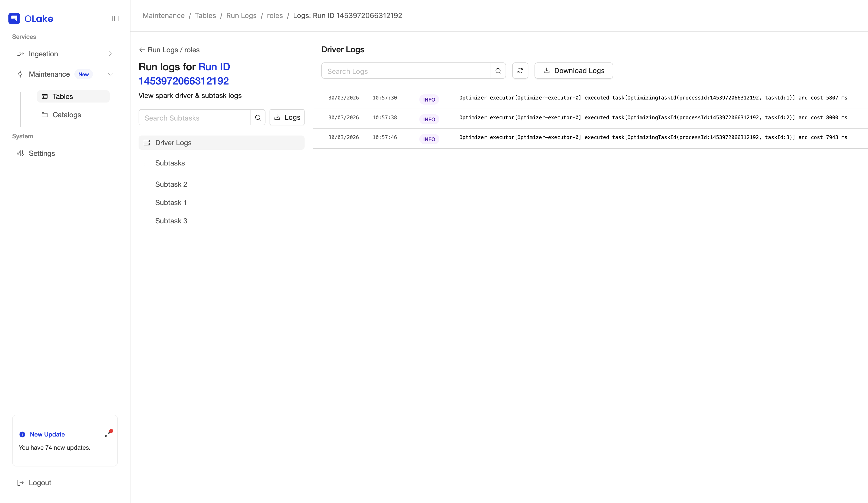
Task: Click the OLake logo icon
Action: click(14, 18)
